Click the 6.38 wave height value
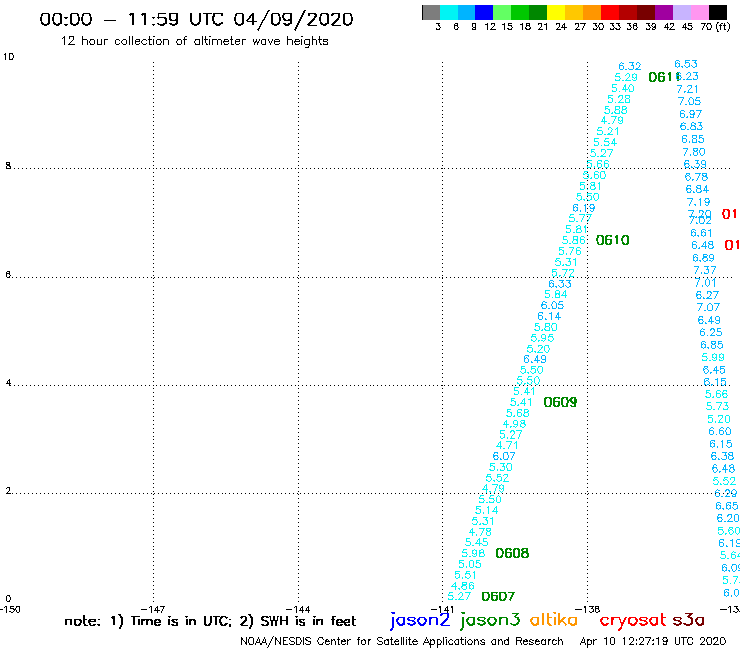This screenshot has width=740, height=650. coord(723,456)
